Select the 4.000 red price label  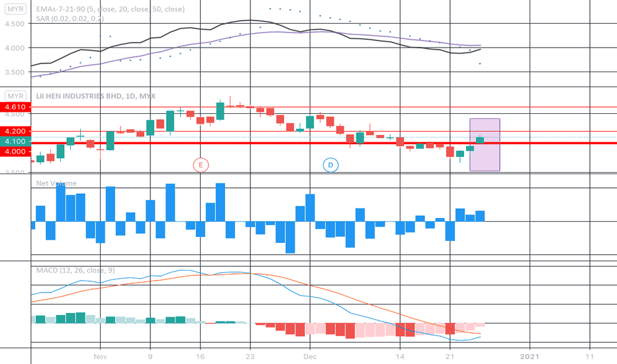(x=15, y=152)
